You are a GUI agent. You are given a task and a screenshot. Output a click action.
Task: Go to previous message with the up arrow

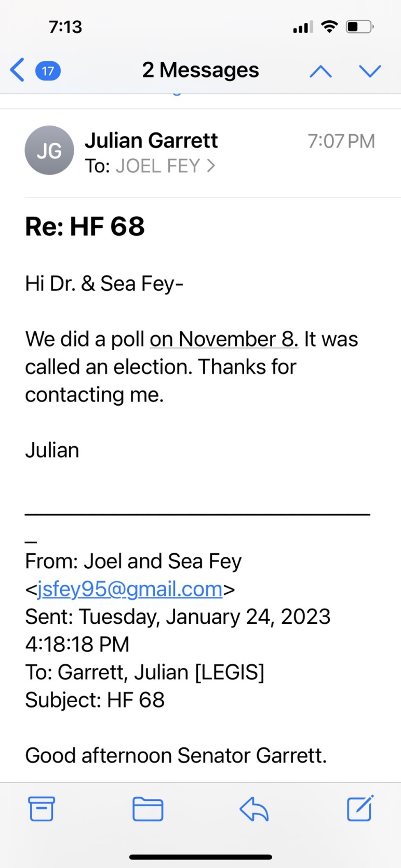pyautogui.click(x=320, y=71)
